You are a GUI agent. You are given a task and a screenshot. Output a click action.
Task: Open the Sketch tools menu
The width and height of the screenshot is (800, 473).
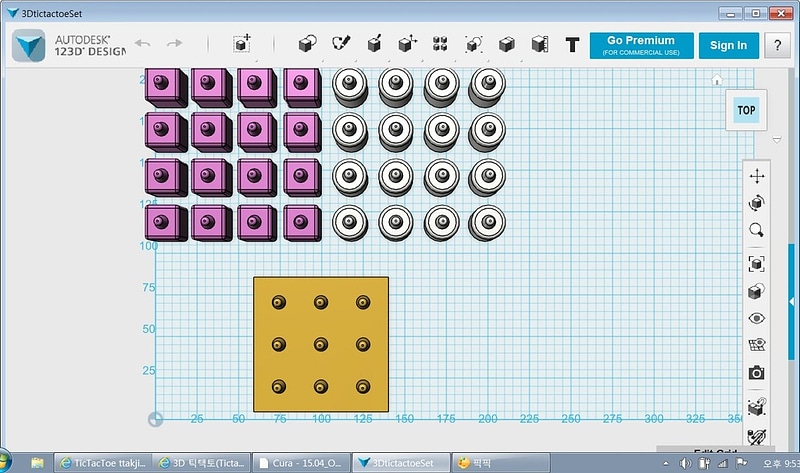point(341,43)
